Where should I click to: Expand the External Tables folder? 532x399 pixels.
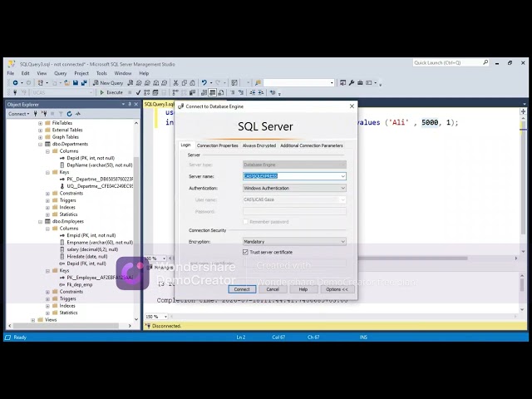41,130
